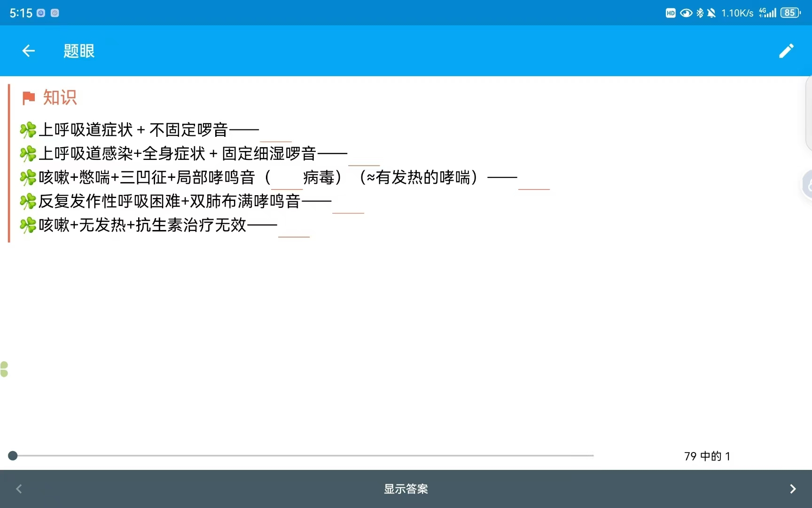Tap the eye comfort icon in status bar

click(686, 13)
